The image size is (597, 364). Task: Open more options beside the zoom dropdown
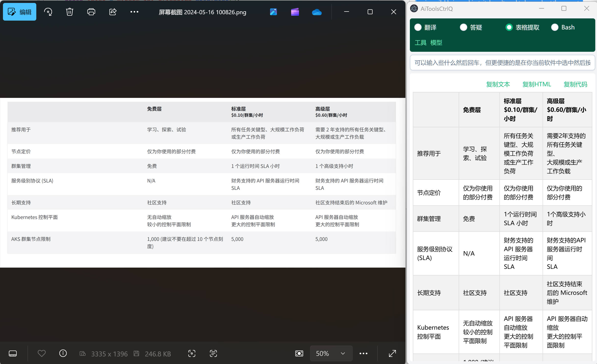(x=363, y=353)
